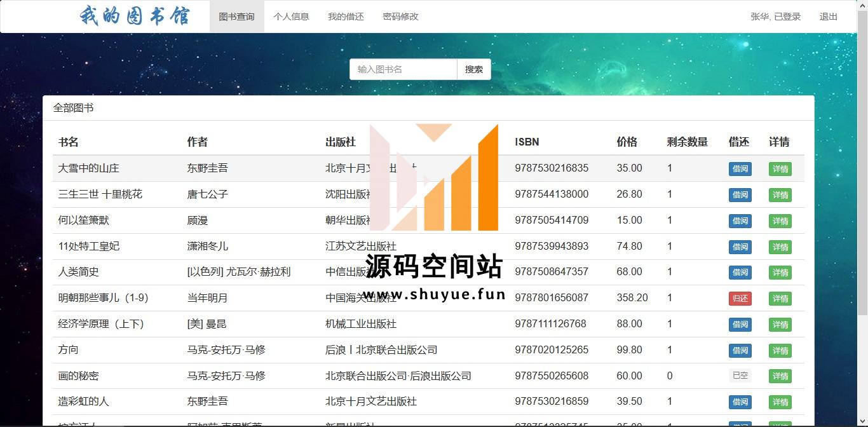Click the 已空 label for 画的秘密

(x=740, y=376)
